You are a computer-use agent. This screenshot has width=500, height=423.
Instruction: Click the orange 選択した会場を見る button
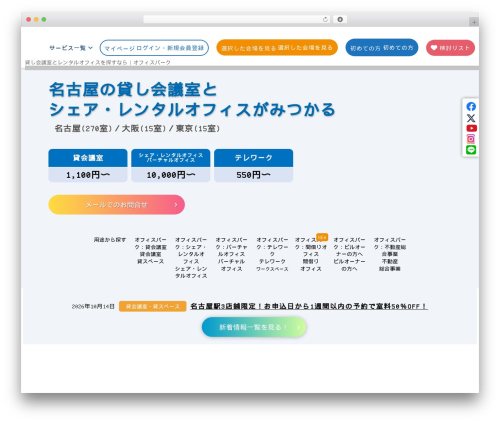[277, 48]
